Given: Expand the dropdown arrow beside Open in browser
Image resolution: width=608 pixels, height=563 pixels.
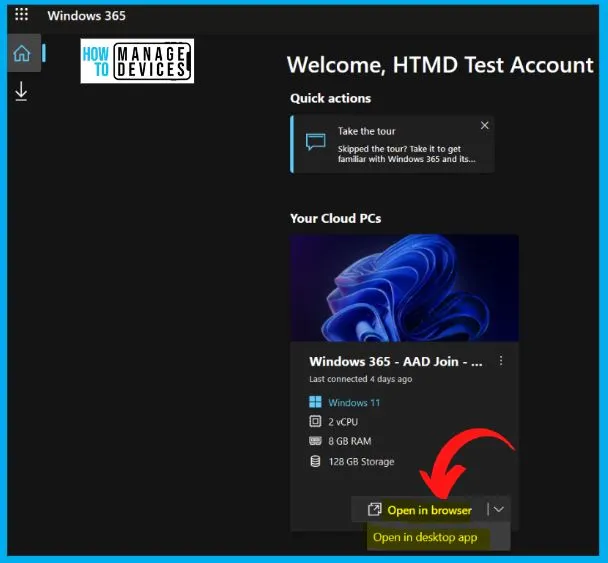Looking at the screenshot, I should [x=499, y=509].
